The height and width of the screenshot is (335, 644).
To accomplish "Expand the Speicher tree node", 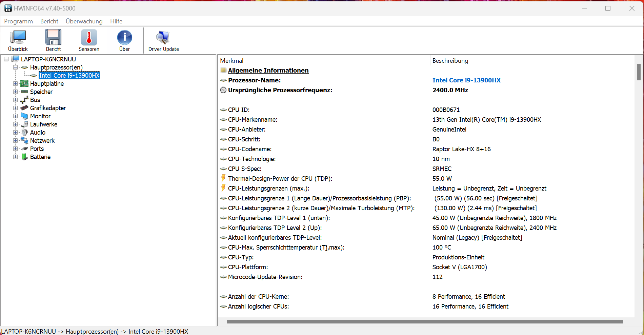I will click(15, 92).
